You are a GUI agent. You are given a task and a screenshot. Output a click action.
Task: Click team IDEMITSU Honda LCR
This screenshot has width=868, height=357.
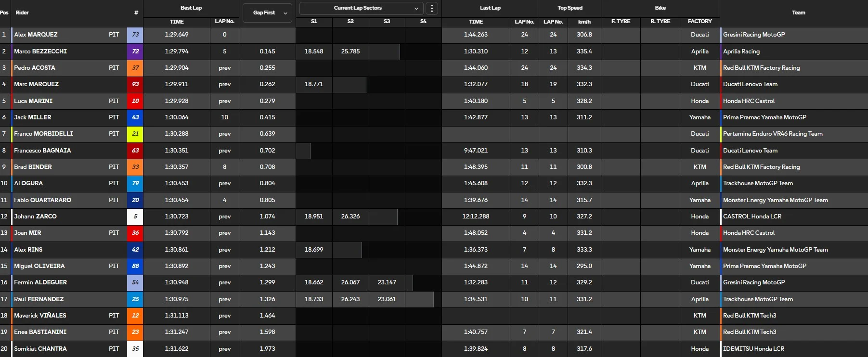(753, 349)
